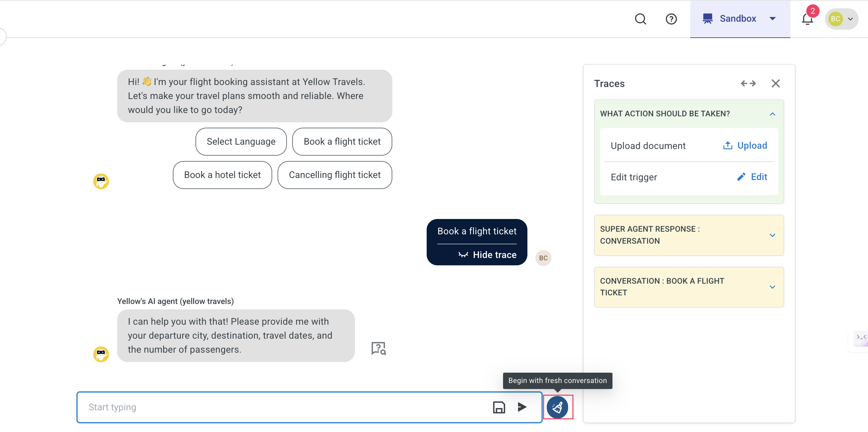This screenshot has height=432, width=868.
Task: Open the Sandbox environment dropdown
Action: 740,19
